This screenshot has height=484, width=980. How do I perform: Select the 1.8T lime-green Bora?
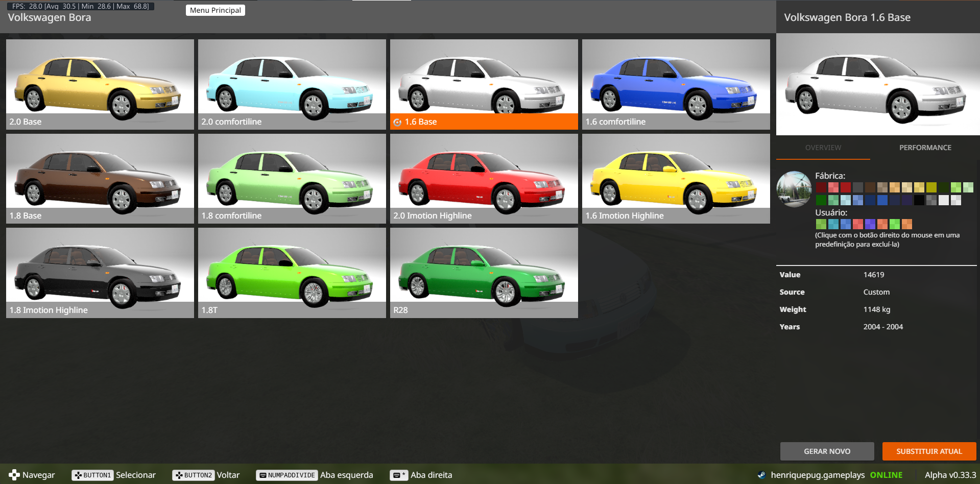click(292, 273)
